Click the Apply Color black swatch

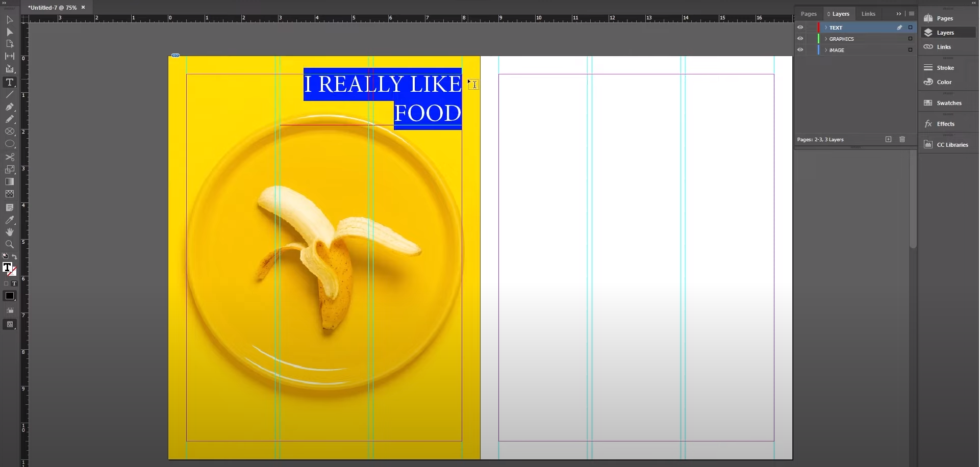pos(9,296)
